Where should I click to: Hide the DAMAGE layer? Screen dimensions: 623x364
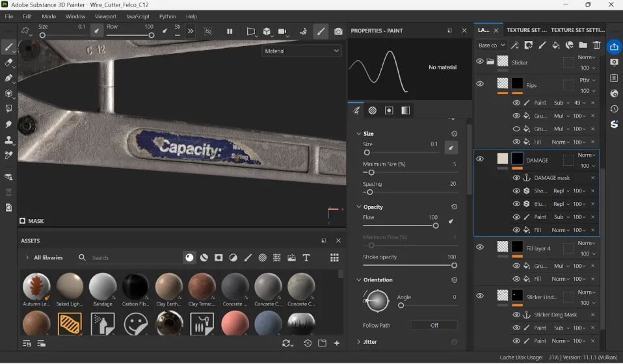(480, 159)
